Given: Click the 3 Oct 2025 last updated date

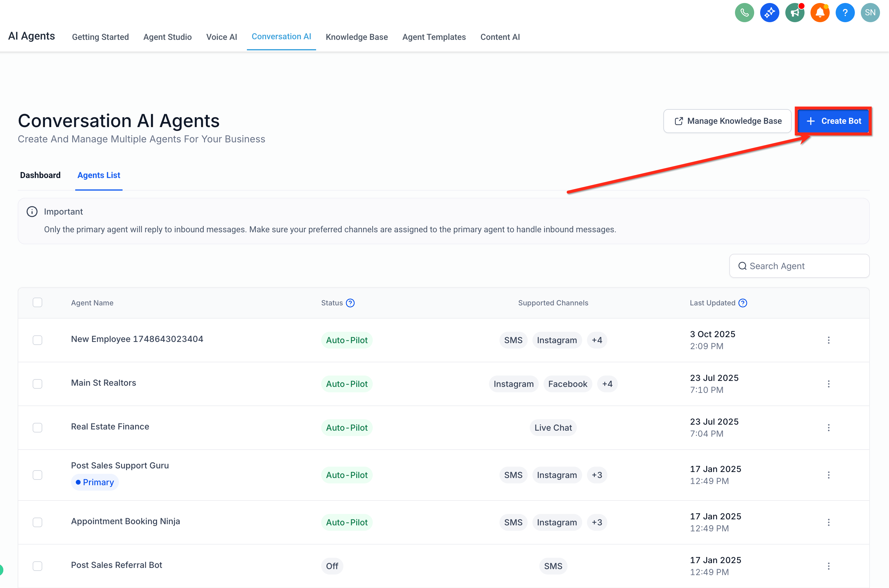Looking at the screenshot, I should [x=713, y=334].
